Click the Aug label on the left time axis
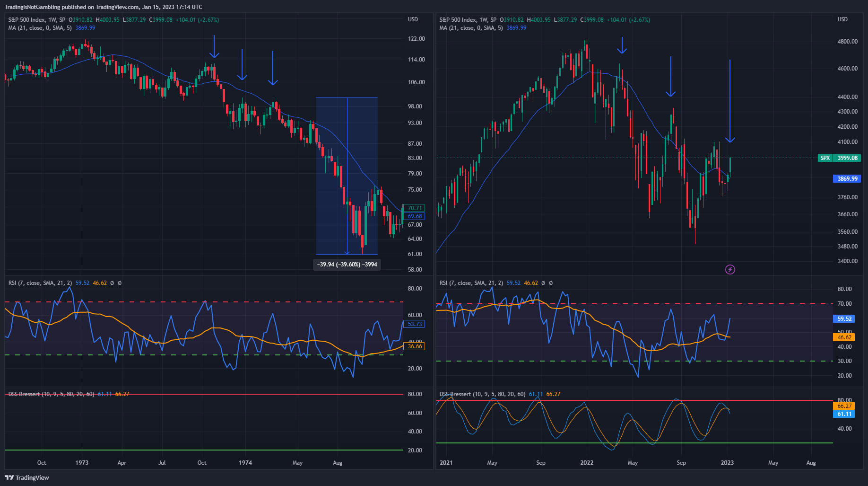The width and height of the screenshot is (868, 486). coord(338,463)
